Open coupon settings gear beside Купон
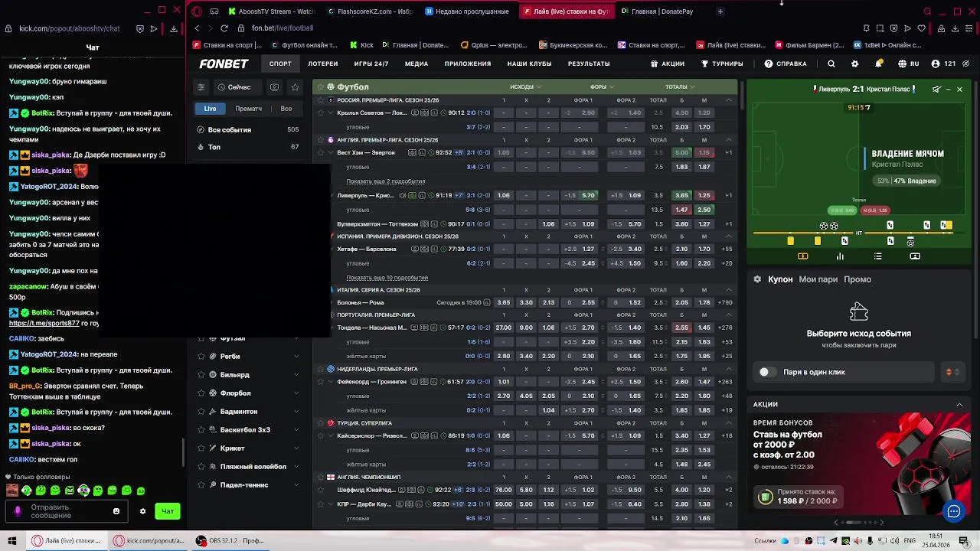Image resolution: width=980 pixels, height=551 pixels. [x=757, y=279]
